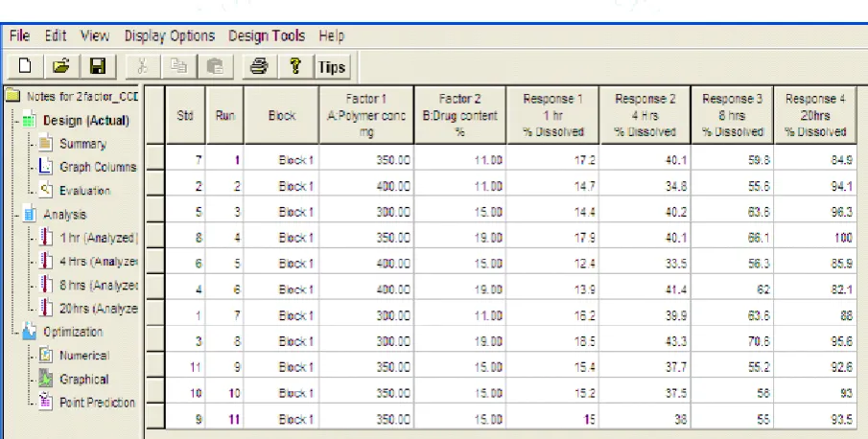Click the Tips toolbar button

click(332, 67)
